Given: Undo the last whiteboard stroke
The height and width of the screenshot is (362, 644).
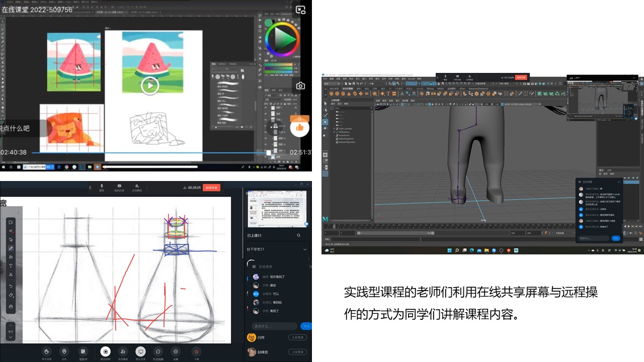Looking at the screenshot, I should pos(11,286).
